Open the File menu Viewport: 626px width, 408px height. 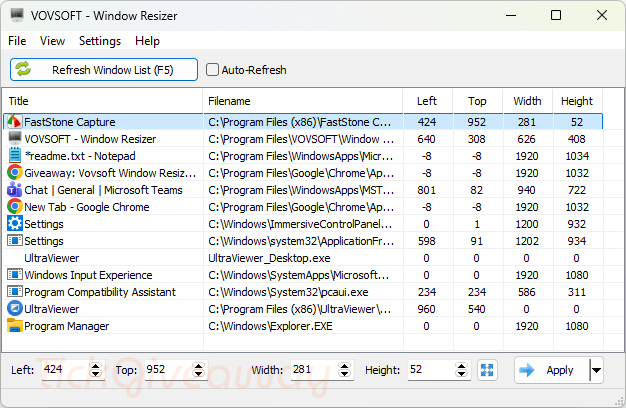[17, 41]
